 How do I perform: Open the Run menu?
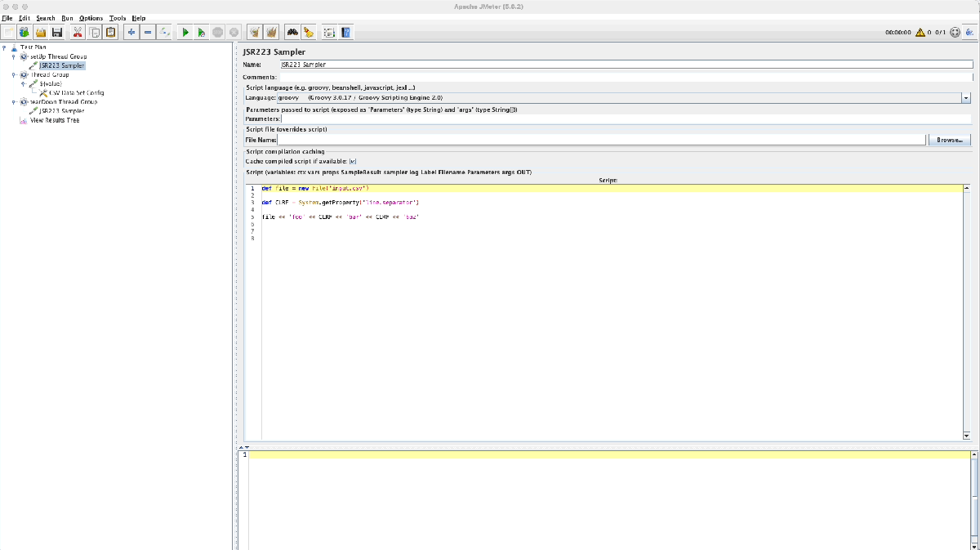(x=67, y=18)
